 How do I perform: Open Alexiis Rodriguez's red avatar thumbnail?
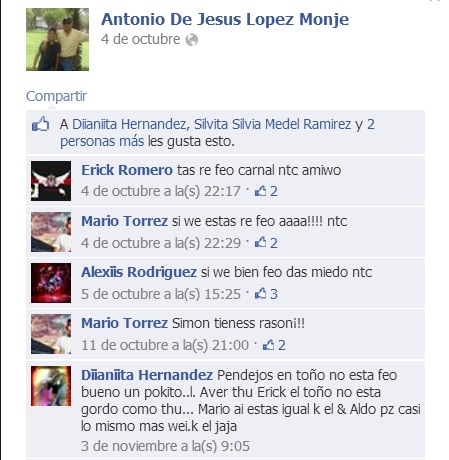click(x=51, y=283)
